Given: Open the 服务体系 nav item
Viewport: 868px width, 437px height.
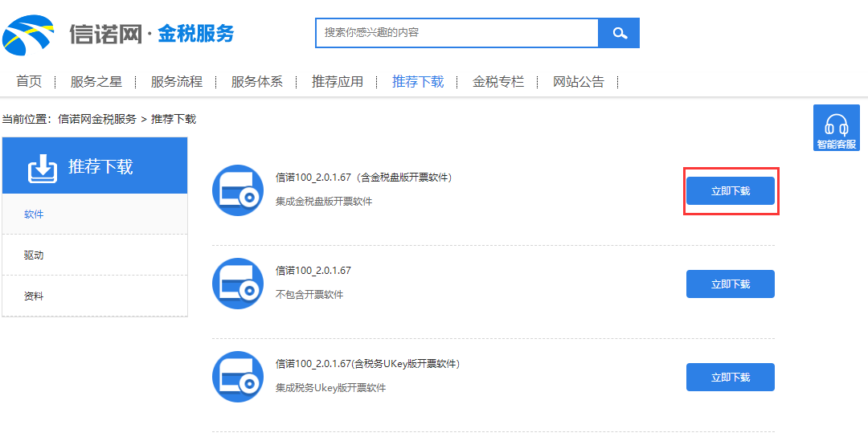Looking at the screenshot, I should pos(257,82).
